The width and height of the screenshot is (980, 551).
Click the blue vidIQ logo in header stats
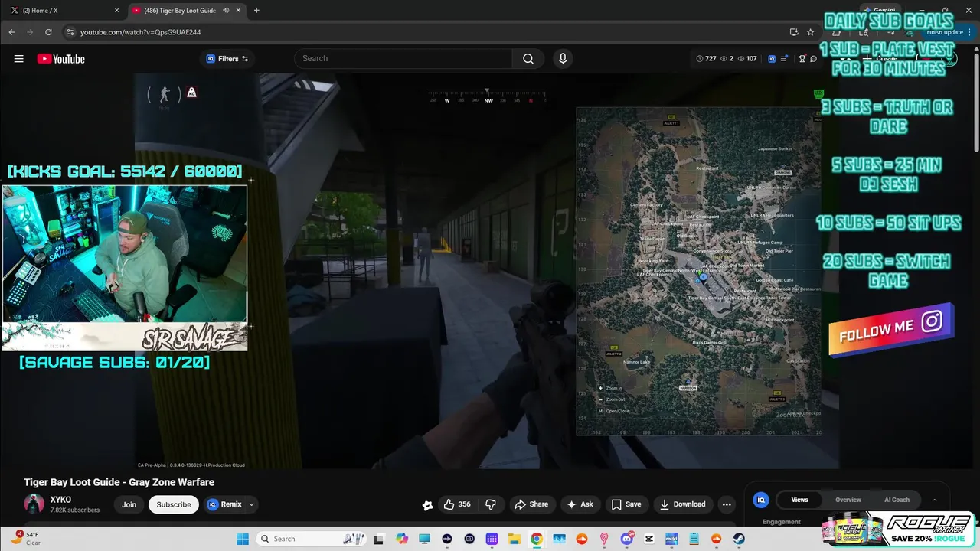(772, 59)
